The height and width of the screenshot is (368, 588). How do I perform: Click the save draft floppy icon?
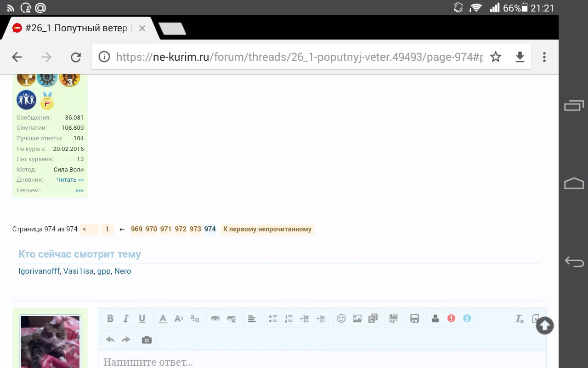pyautogui.click(x=414, y=318)
